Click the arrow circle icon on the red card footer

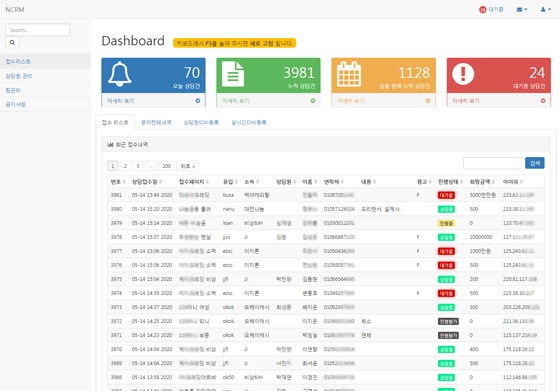[x=543, y=101]
